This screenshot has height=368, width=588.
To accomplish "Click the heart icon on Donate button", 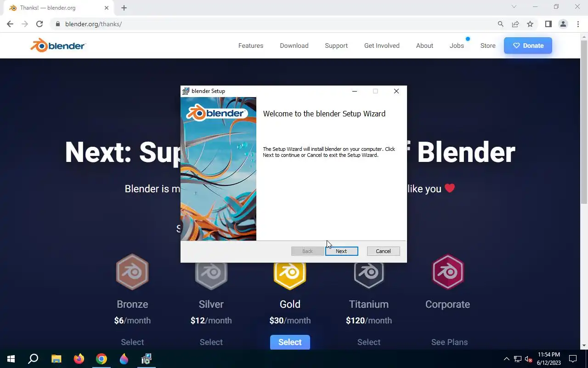I will (x=516, y=46).
